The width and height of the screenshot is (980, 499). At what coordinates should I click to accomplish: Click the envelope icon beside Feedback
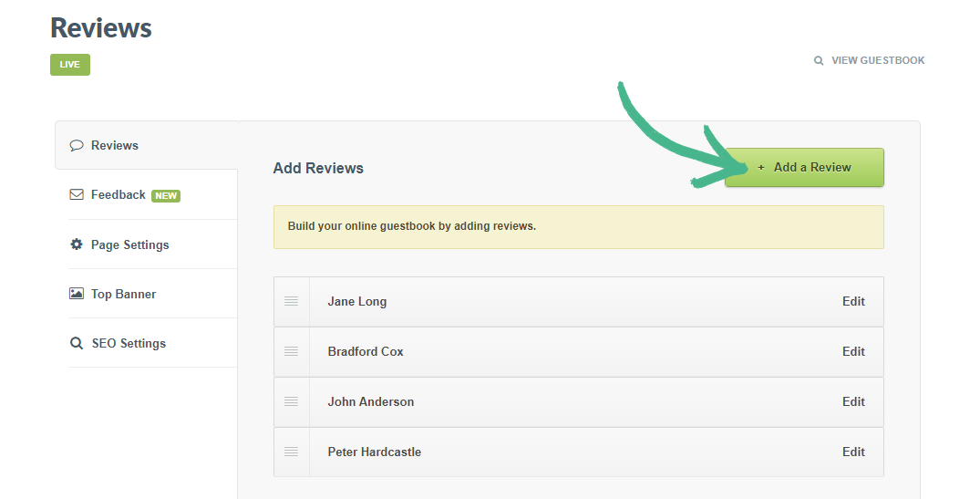click(77, 195)
